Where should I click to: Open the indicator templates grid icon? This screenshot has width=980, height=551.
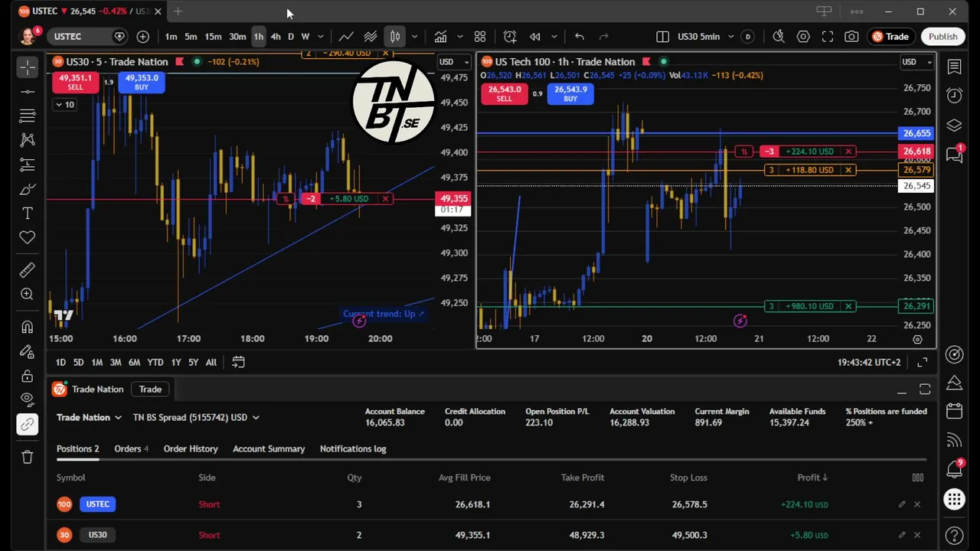[480, 37]
